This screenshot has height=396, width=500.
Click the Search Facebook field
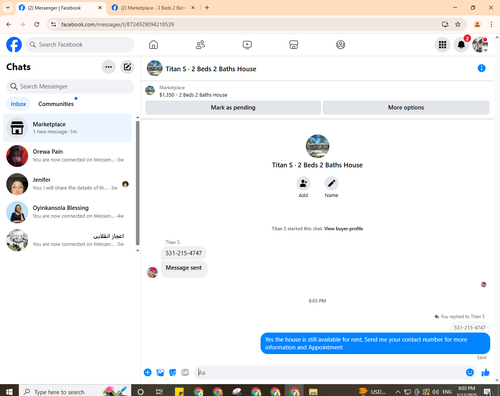tap(80, 45)
